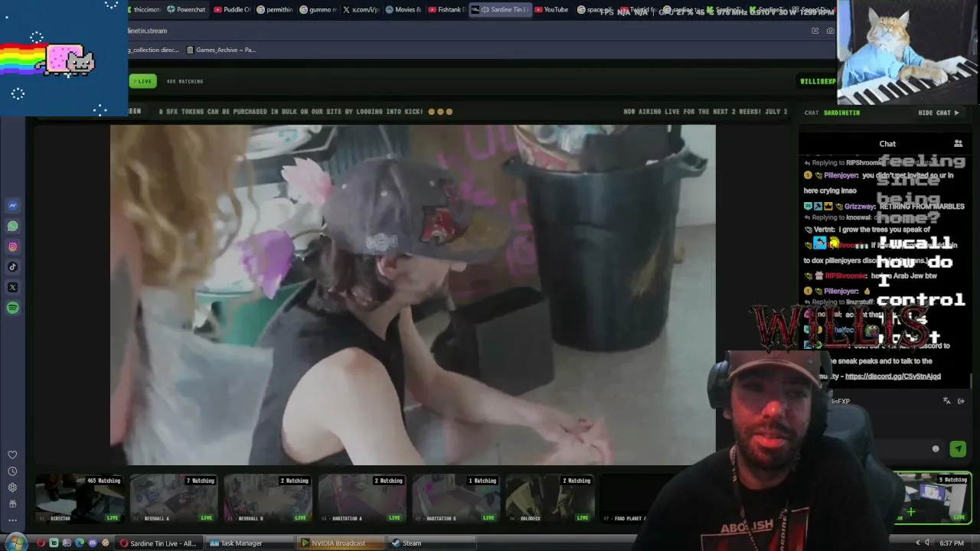Open Instagram from the browser sidebar

point(13,246)
